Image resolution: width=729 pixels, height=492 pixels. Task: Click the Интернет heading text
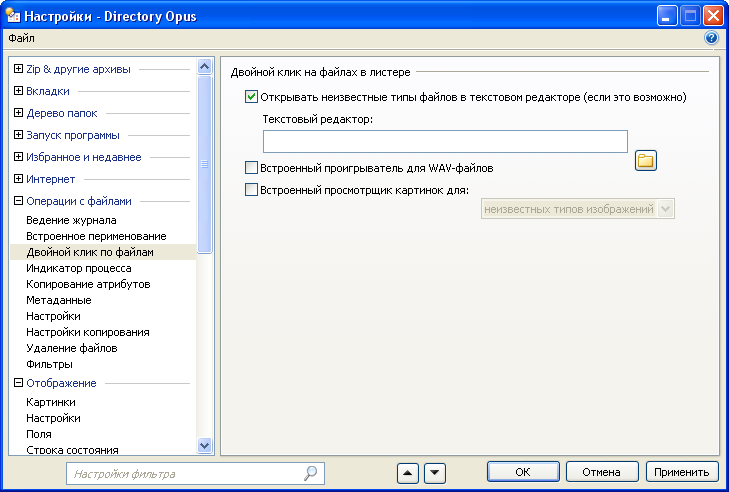(51, 179)
